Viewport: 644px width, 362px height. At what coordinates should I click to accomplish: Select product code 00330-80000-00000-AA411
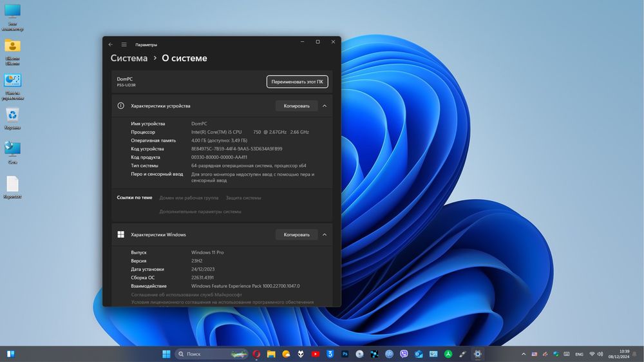point(219,157)
